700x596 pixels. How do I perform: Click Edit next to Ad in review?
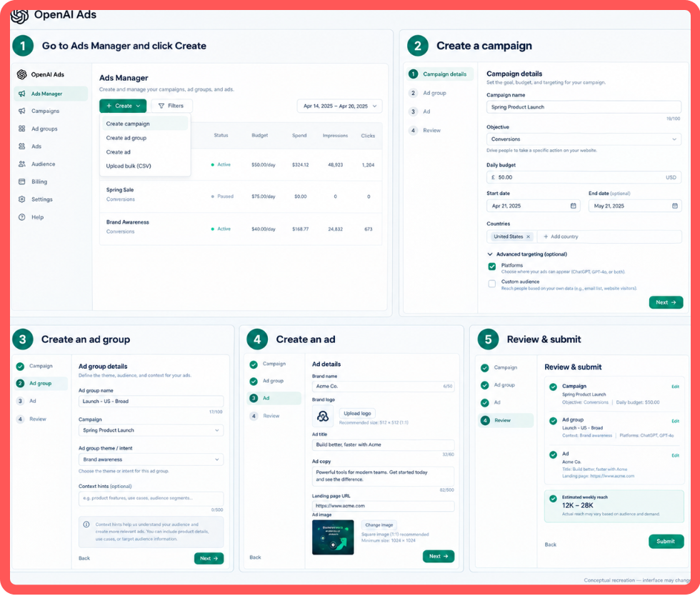coord(676,456)
